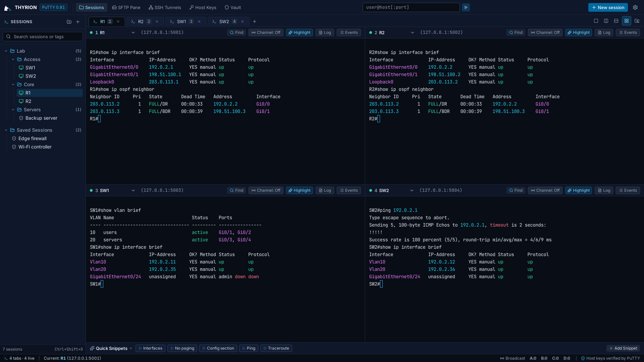This screenshot has width=644, height=362.
Task: Open the SSH Tunnels section
Action: click(165, 7)
